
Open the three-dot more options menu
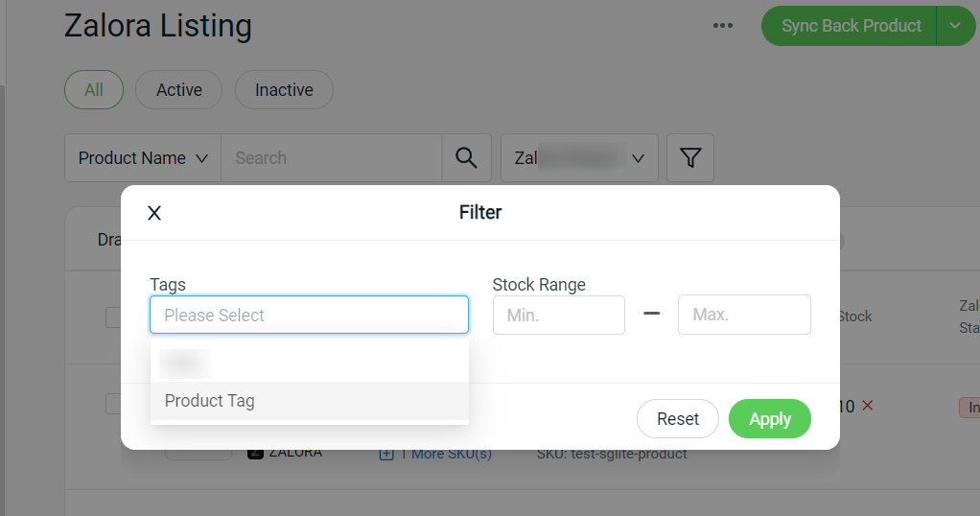tap(723, 26)
